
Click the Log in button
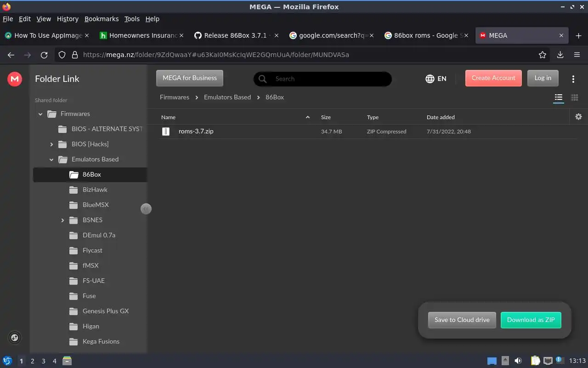[x=543, y=78]
